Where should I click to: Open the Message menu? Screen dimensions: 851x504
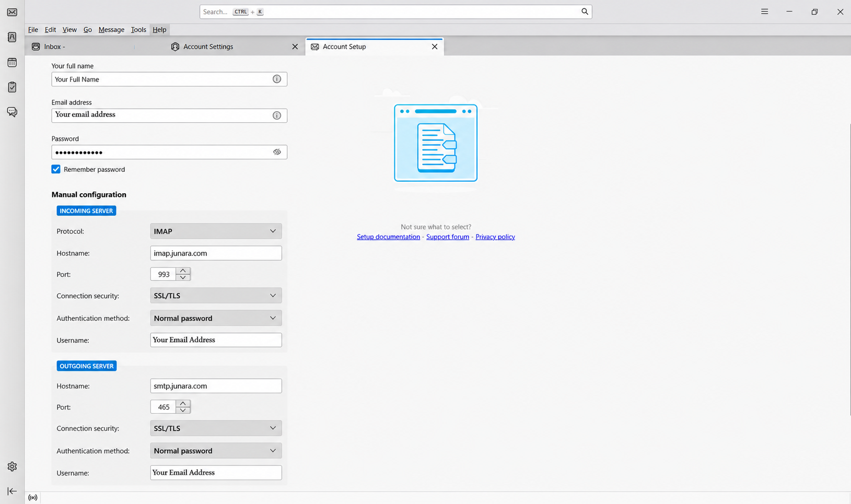coord(111,30)
